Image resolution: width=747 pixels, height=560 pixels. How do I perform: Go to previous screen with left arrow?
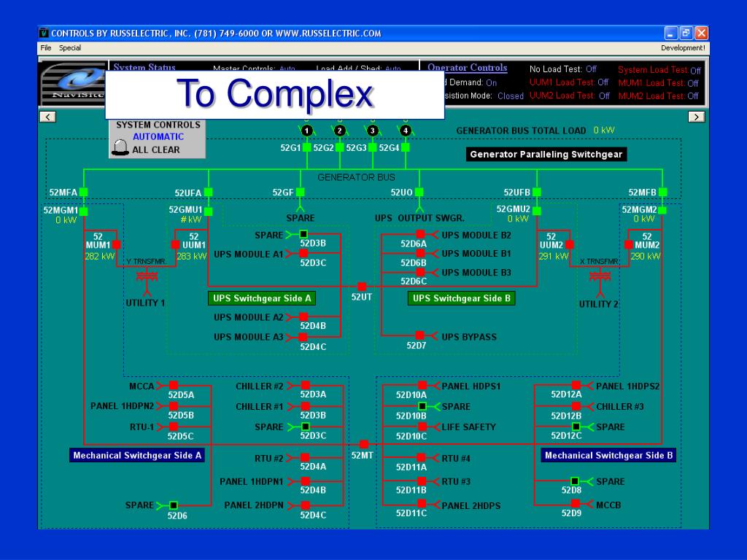point(47,117)
